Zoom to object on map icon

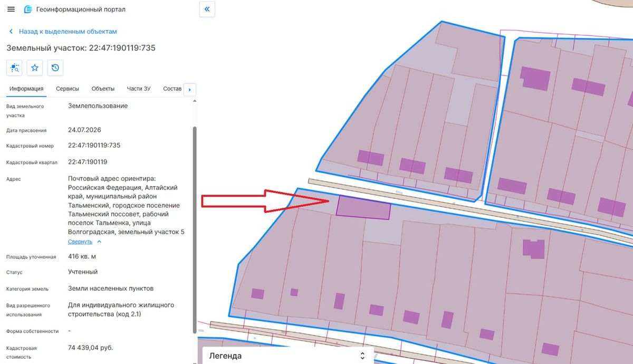click(x=14, y=68)
